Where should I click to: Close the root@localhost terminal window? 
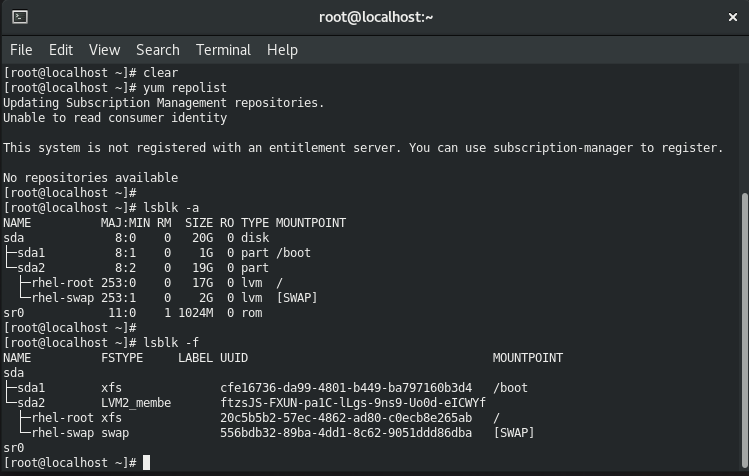click(733, 17)
